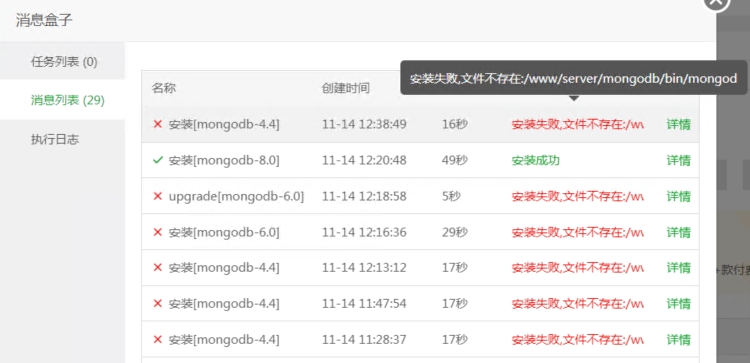Click the 29秒 duration value

pos(454,232)
